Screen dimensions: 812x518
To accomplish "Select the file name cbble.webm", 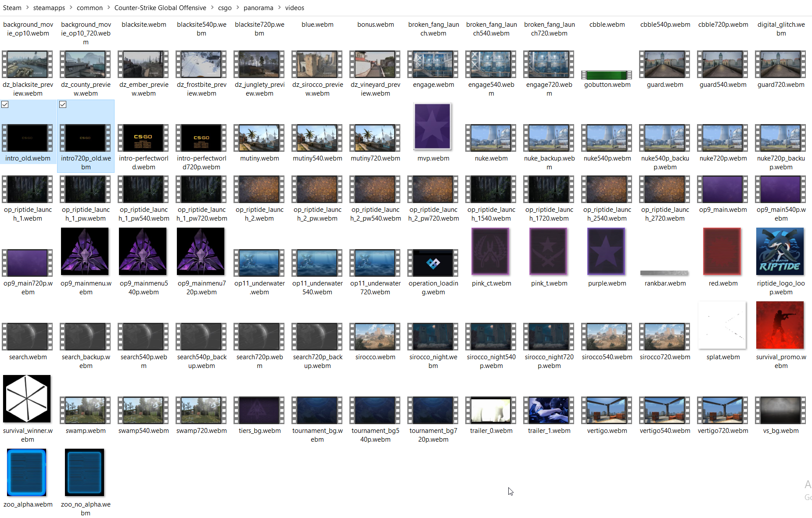I will 607,25.
